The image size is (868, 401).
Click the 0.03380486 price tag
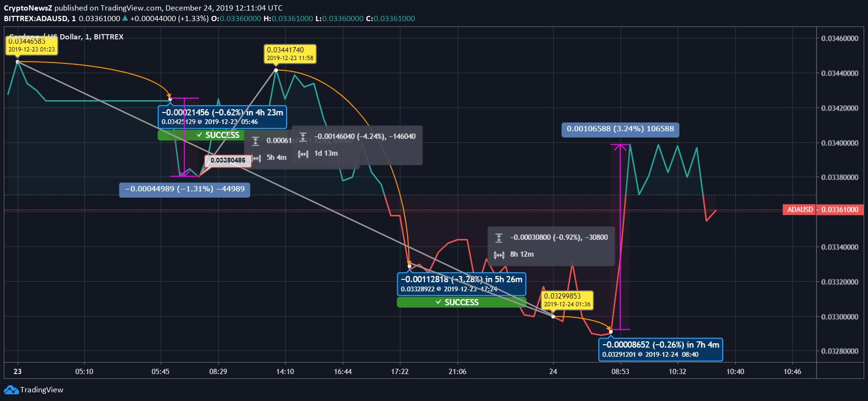pos(228,161)
